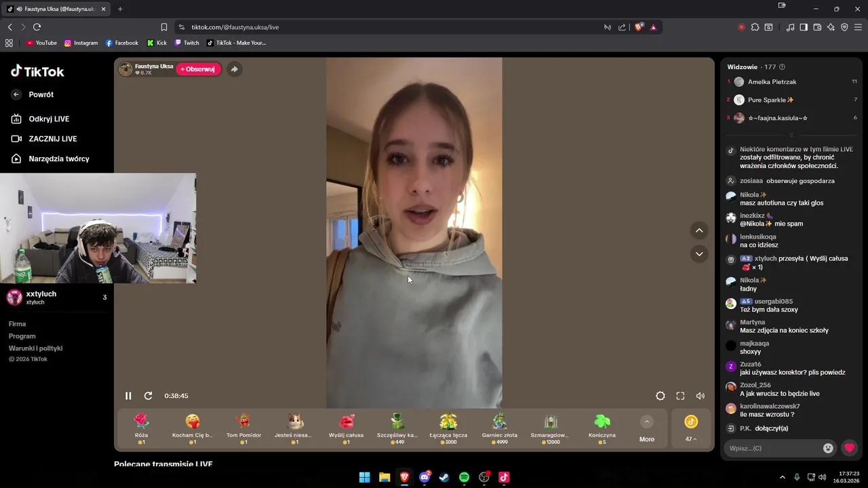Open Warunki i polityki footer link

click(x=35, y=348)
